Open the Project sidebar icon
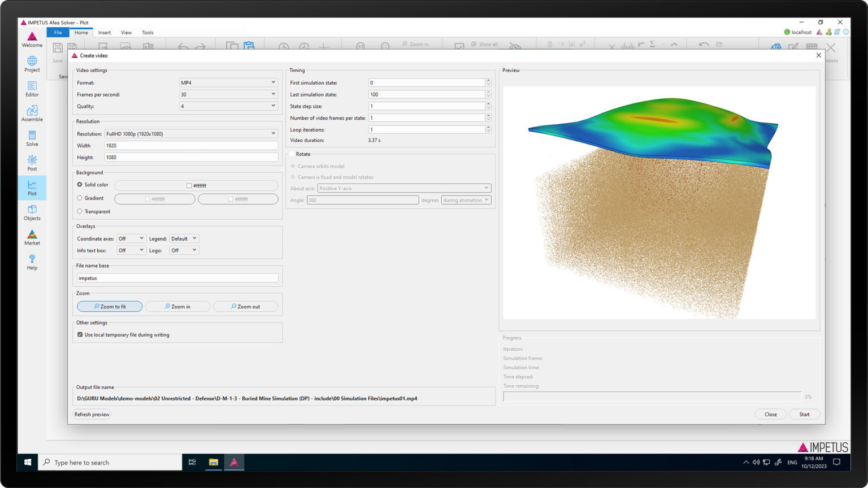The width and height of the screenshot is (868, 488). coord(32,64)
